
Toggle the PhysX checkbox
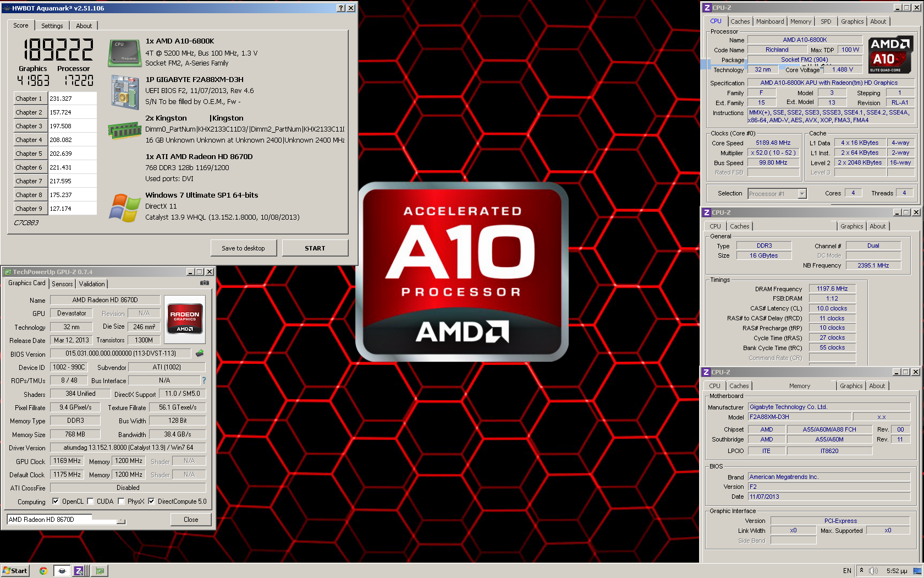(x=122, y=501)
